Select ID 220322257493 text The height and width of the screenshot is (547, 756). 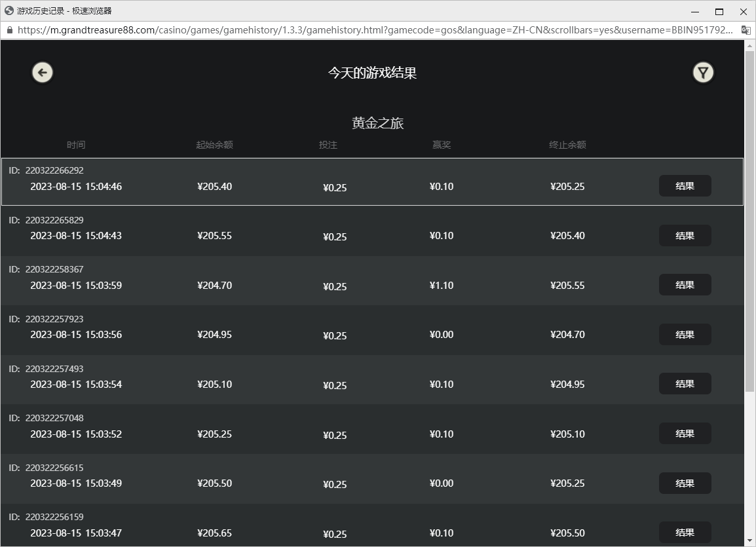click(46, 369)
